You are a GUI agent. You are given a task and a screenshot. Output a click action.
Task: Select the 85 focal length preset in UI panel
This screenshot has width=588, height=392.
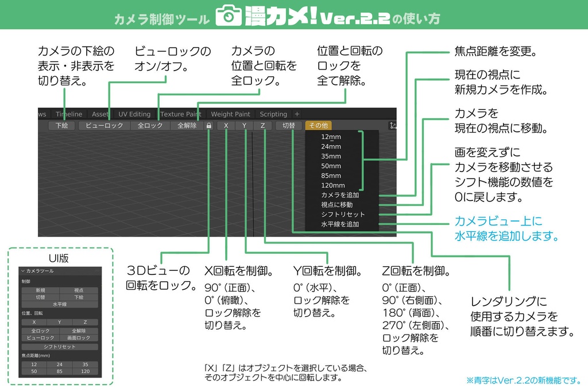[59, 371]
